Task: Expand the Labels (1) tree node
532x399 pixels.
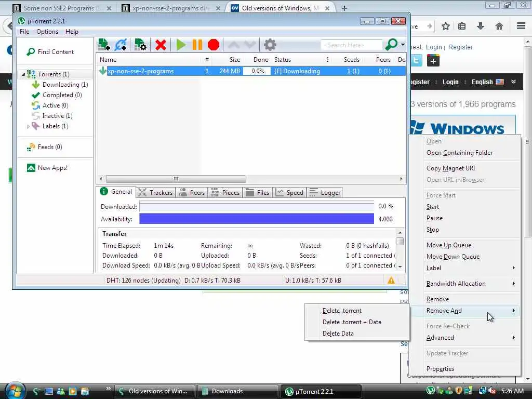Action: point(28,126)
